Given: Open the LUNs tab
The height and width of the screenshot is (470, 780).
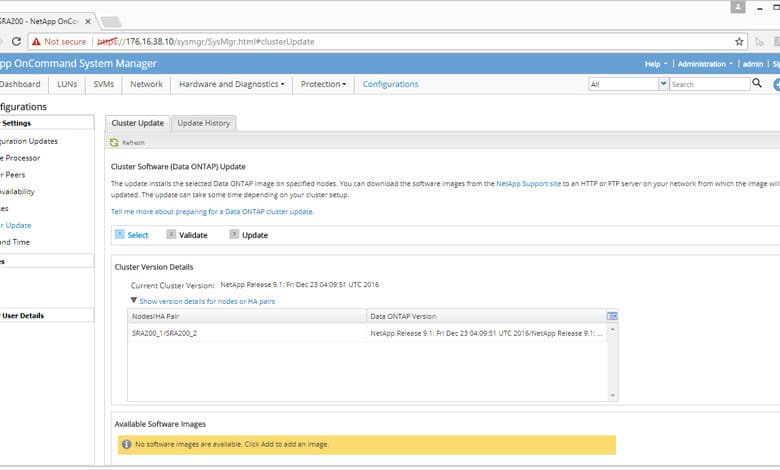Looking at the screenshot, I should click(67, 84).
